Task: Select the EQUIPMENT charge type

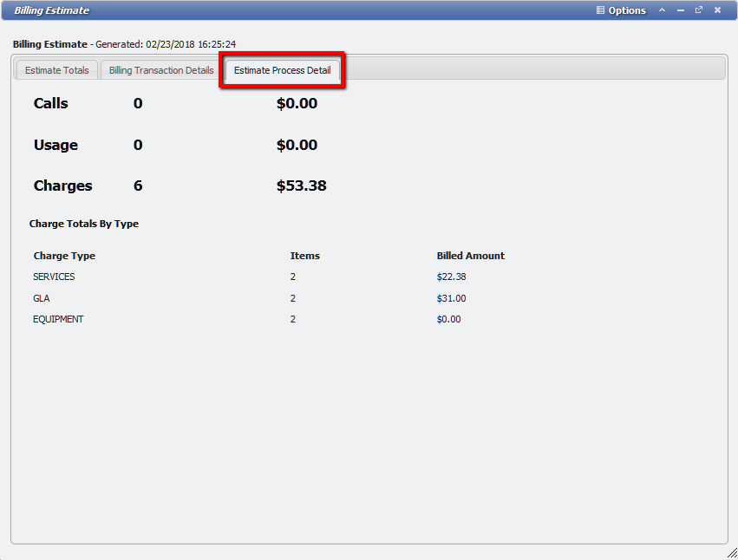Action: point(59,318)
